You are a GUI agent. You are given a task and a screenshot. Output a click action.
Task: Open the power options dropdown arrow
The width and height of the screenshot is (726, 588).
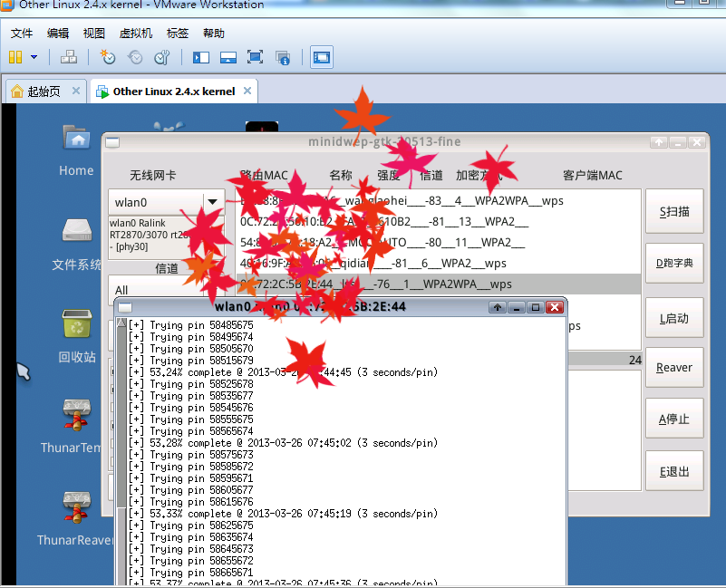pyautogui.click(x=34, y=57)
